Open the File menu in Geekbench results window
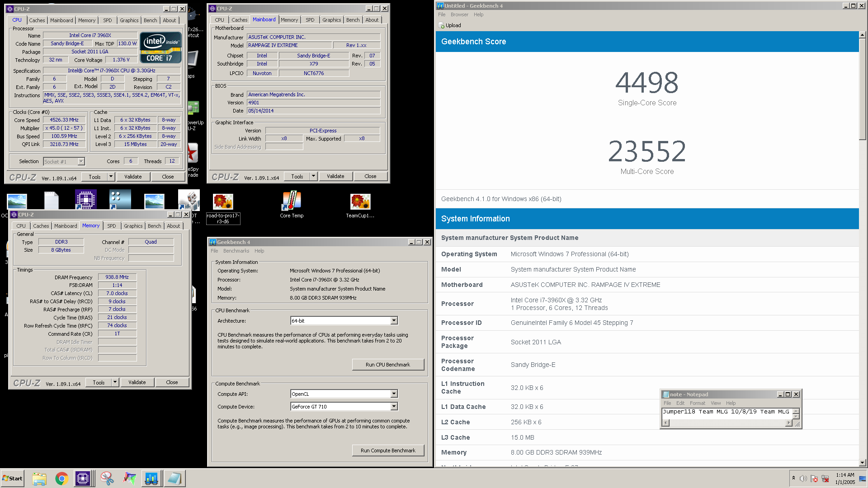This screenshot has width=868, height=488. (x=442, y=14)
